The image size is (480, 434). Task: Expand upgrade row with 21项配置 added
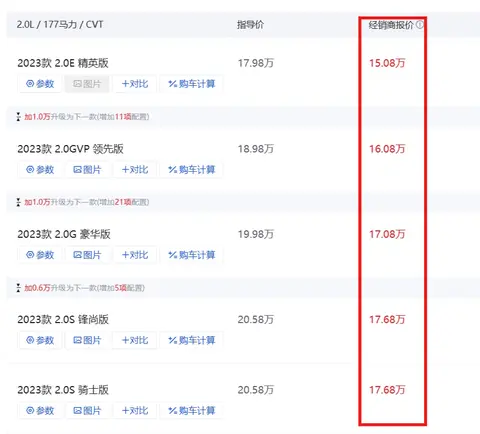click(x=83, y=202)
